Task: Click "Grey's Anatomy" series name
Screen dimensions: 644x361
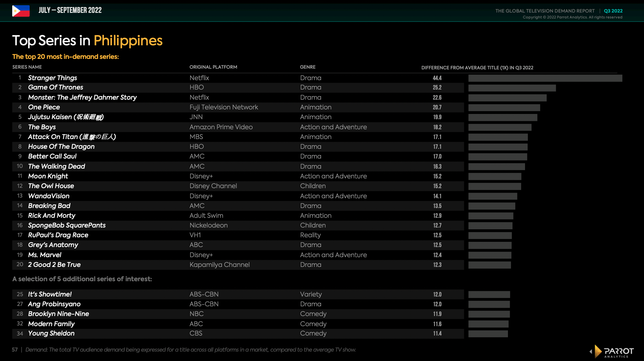Action: [53, 245]
